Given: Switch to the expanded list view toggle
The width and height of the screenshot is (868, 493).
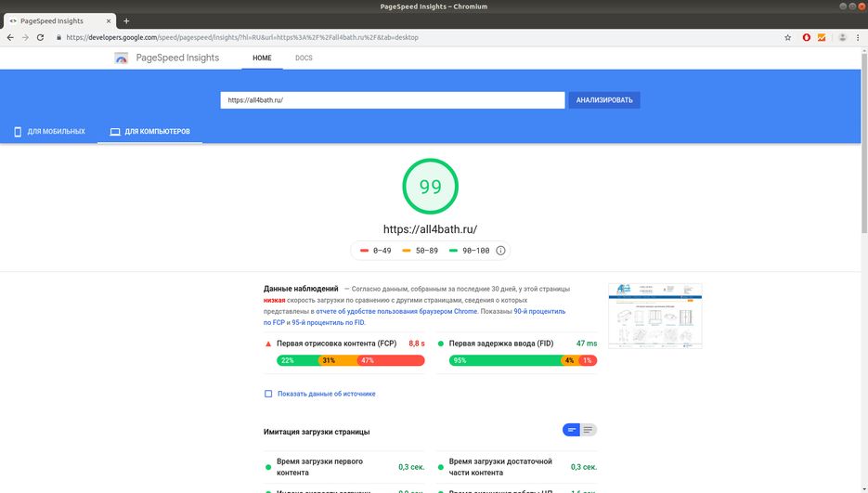Looking at the screenshot, I should coord(588,430).
